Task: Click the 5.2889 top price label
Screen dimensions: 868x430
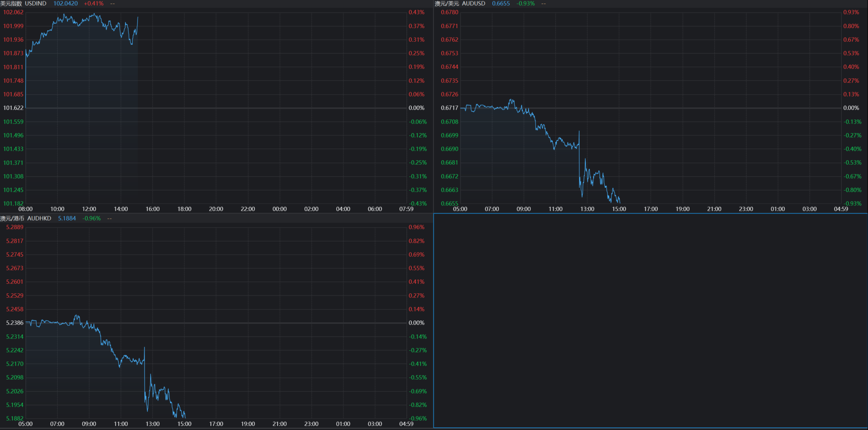Action: point(14,227)
